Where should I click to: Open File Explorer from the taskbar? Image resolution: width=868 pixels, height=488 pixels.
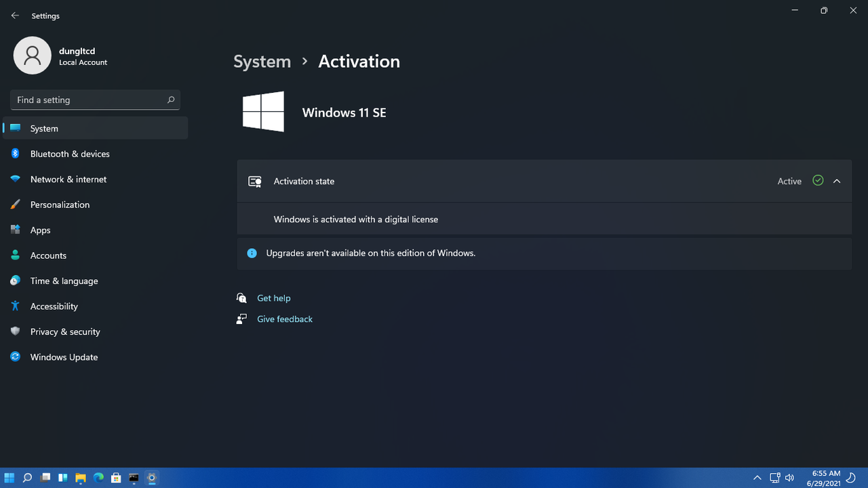click(x=81, y=478)
